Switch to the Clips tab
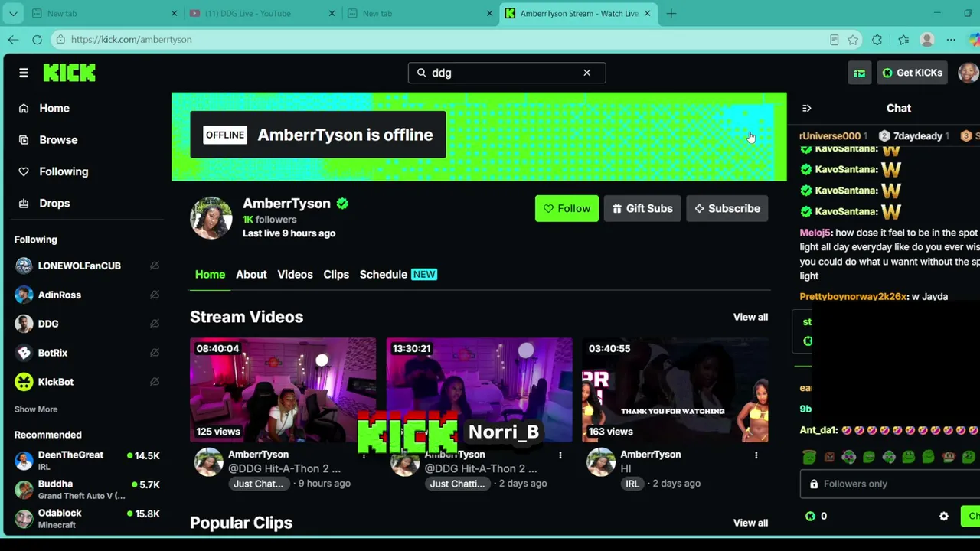This screenshot has height=551, width=980. tap(336, 275)
